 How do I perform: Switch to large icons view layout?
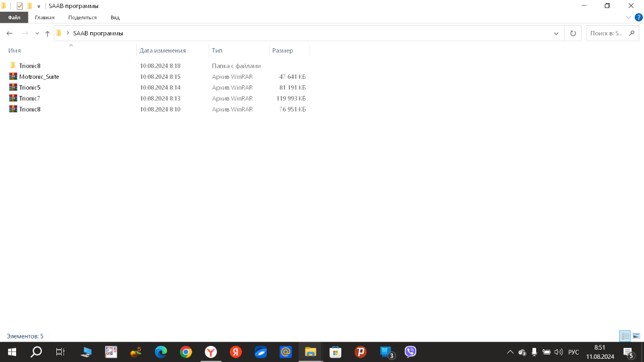pos(636,336)
